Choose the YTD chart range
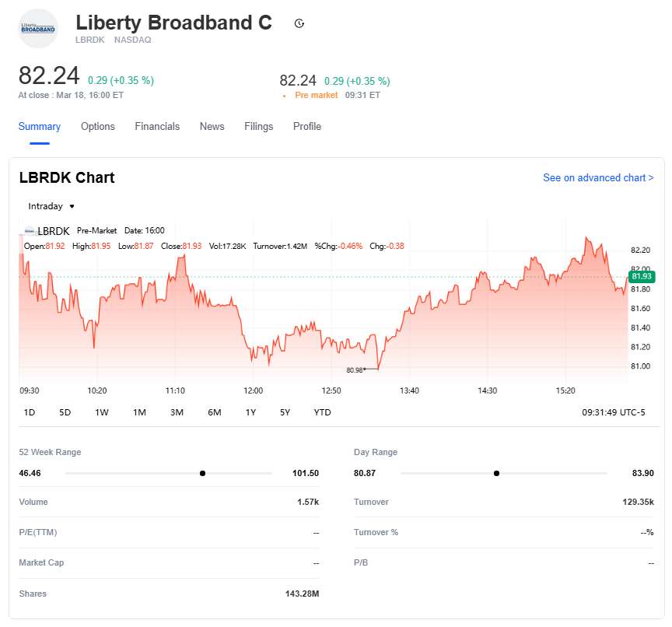The width and height of the screenshot is (672, 627). [322, 412]
